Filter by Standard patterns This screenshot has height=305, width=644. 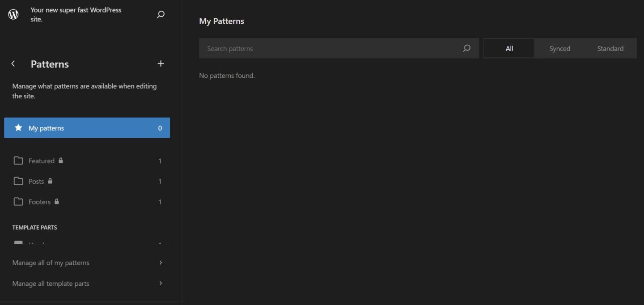[610, 48]
